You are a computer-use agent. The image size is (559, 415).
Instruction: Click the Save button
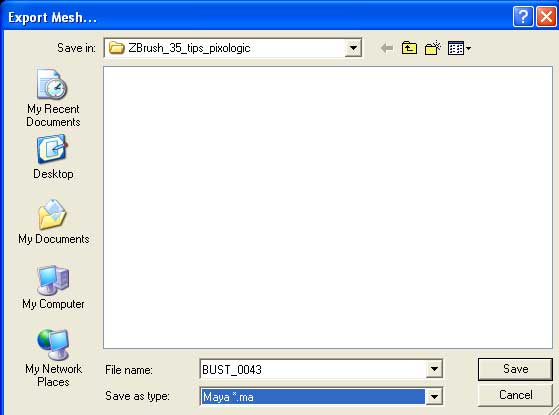pos(515,369)
